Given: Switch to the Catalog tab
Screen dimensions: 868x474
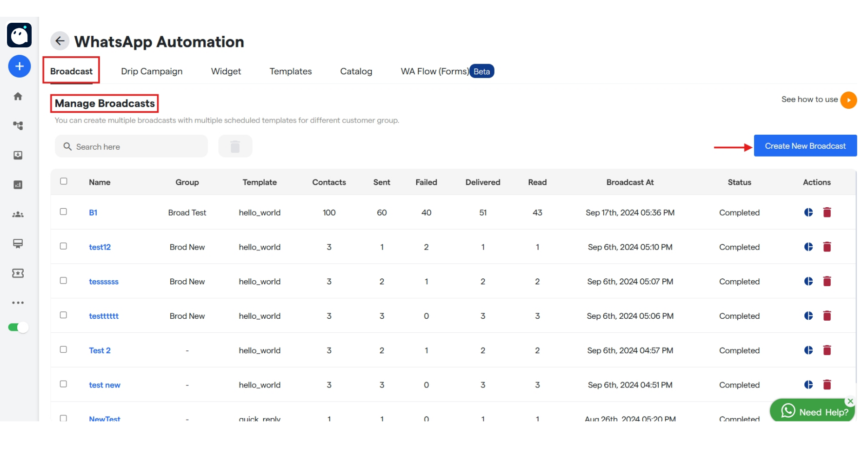Looking at the screenshot, I should point(356,71).
